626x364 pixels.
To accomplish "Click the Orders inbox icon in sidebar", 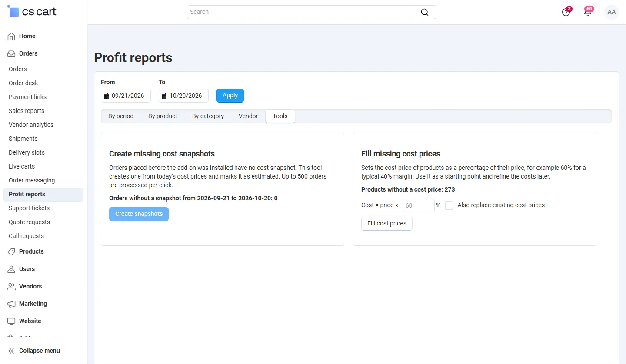I will [11, 54].
